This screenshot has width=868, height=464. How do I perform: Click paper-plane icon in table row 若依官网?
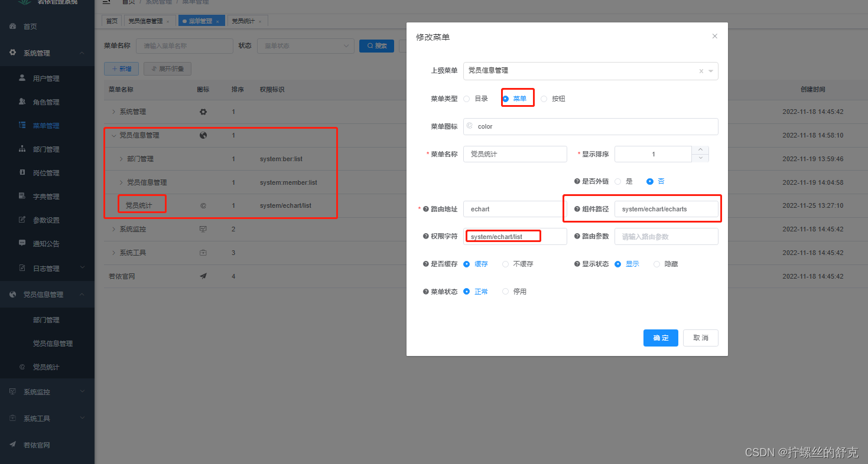(203, 276)
